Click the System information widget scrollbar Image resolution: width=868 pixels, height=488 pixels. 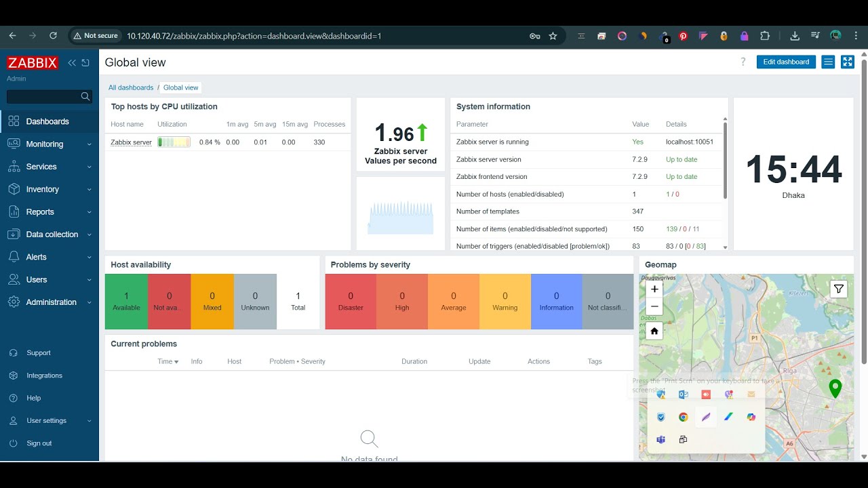point(725,161)
